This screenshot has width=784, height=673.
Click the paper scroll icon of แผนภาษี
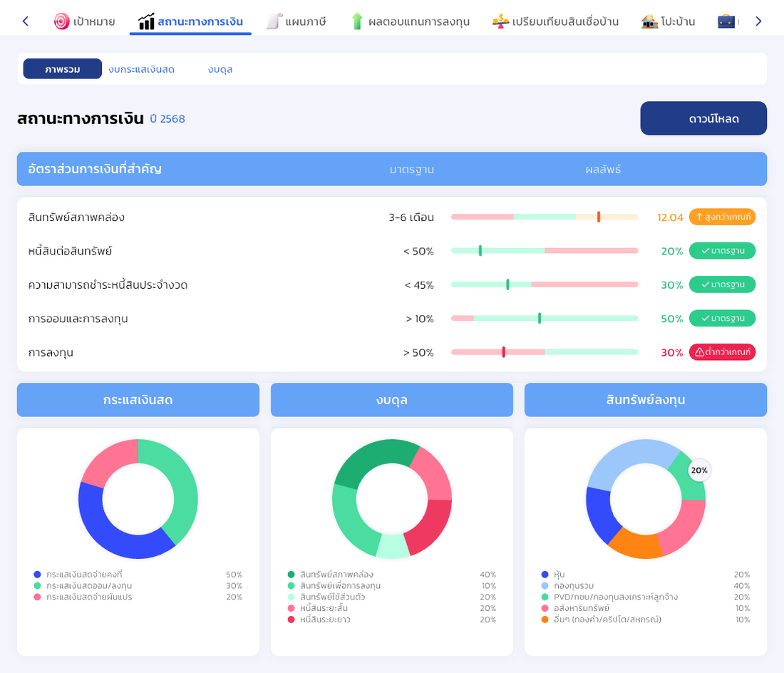(x=274, y=21)
